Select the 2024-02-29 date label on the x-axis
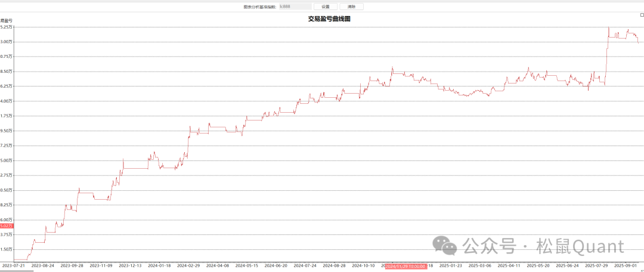Image resolution: width=644 pixels, height=272 pixels. click(188, 266)
